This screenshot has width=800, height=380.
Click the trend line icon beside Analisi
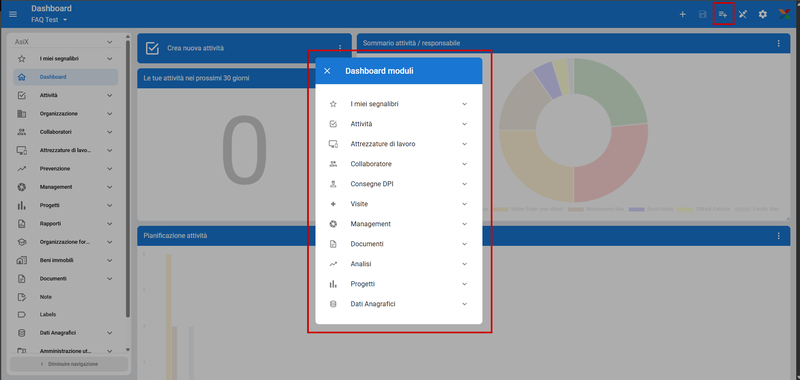(333, 264)
